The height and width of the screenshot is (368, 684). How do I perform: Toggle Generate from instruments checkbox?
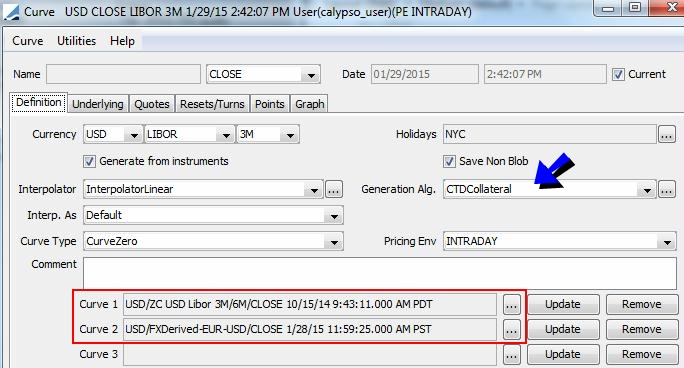[89, 162]
